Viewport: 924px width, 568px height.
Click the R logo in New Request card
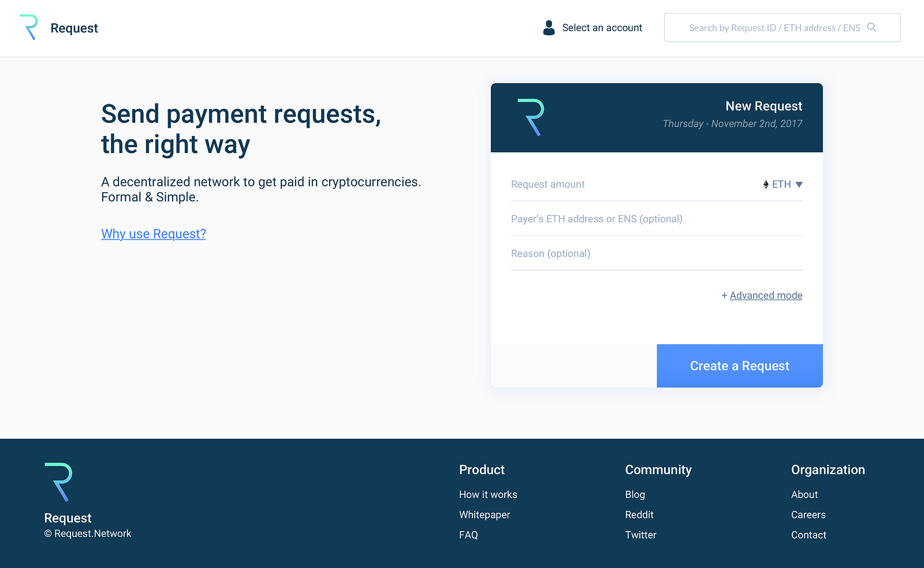pyautogui.click(x=531, y=118)
